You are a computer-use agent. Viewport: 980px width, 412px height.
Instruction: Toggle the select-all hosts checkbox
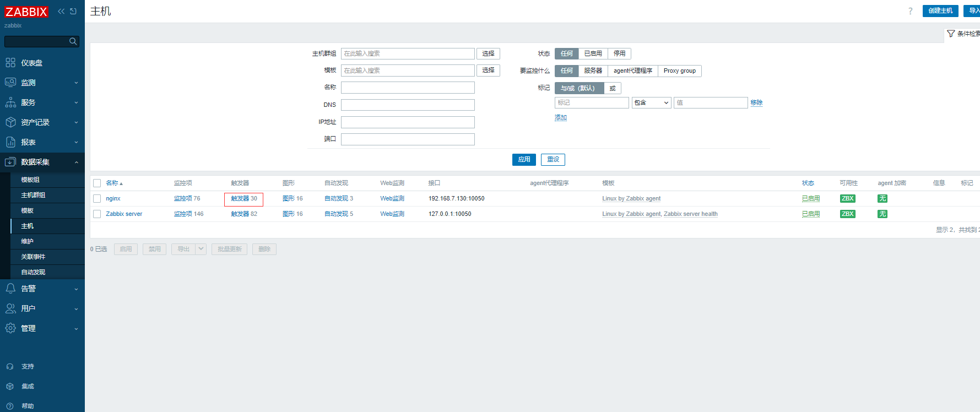pos(97,183)
